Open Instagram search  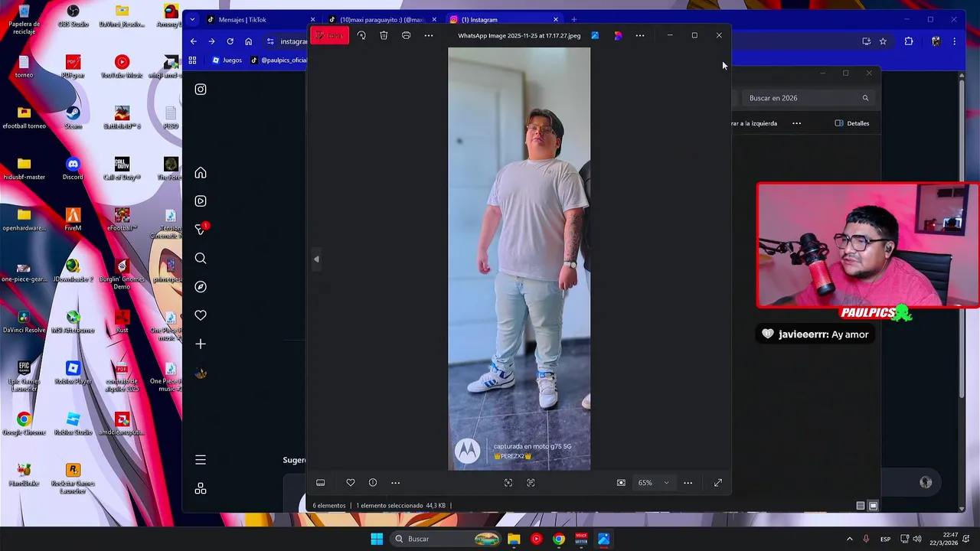tap(201, 259)
